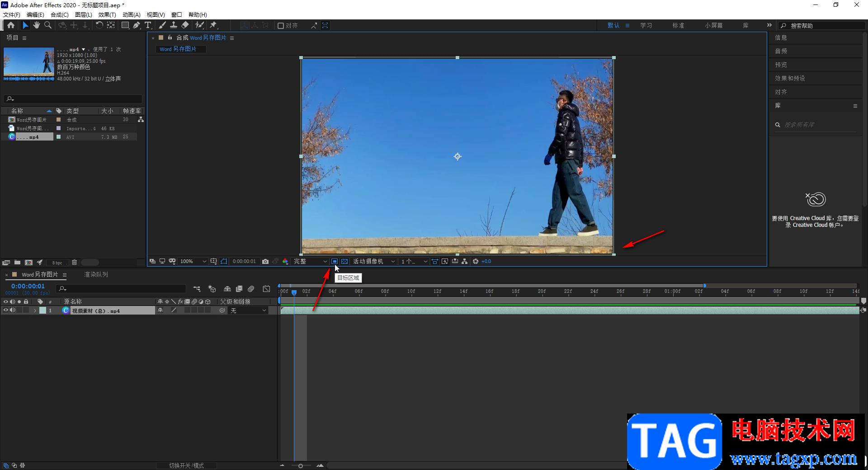Expand the 视频素材 layer properties
868x470 pixels.
tap(35, 310)
